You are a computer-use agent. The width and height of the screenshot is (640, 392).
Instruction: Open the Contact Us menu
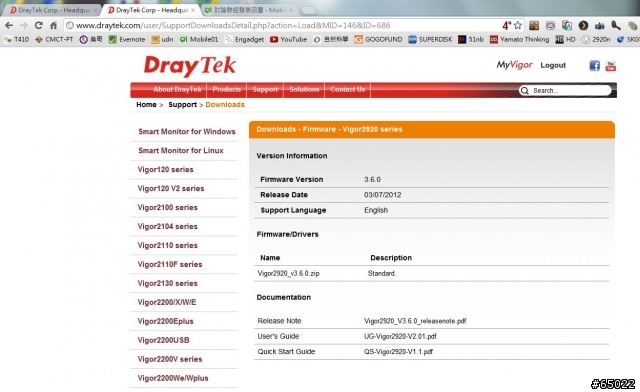347,89
